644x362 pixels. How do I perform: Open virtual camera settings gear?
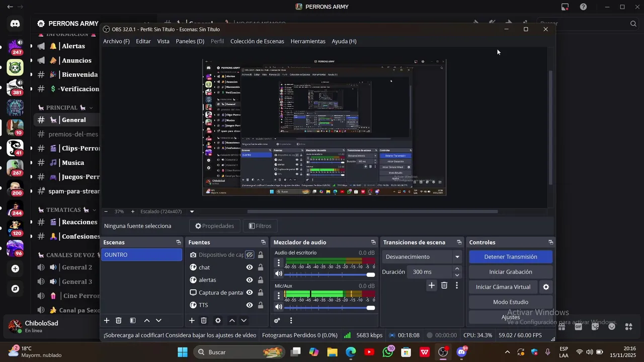546,287
